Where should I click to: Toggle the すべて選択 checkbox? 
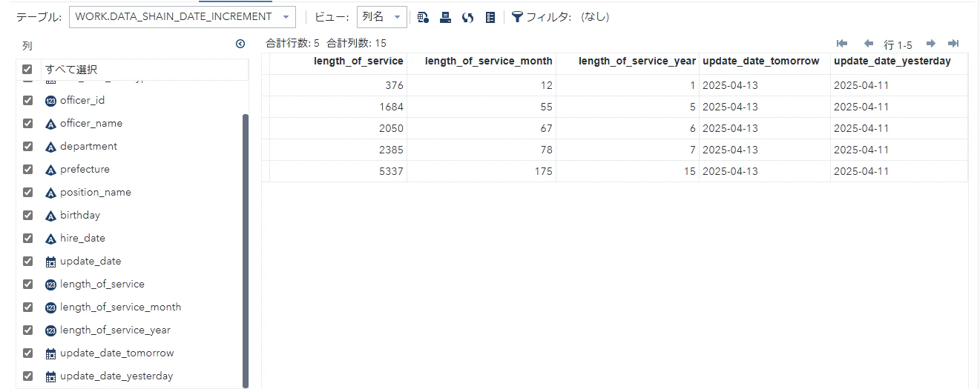point(27,69)
